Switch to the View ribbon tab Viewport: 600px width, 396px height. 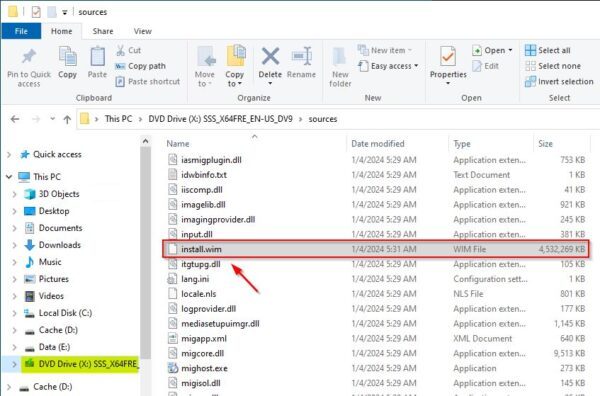click(x=143, y=31)
